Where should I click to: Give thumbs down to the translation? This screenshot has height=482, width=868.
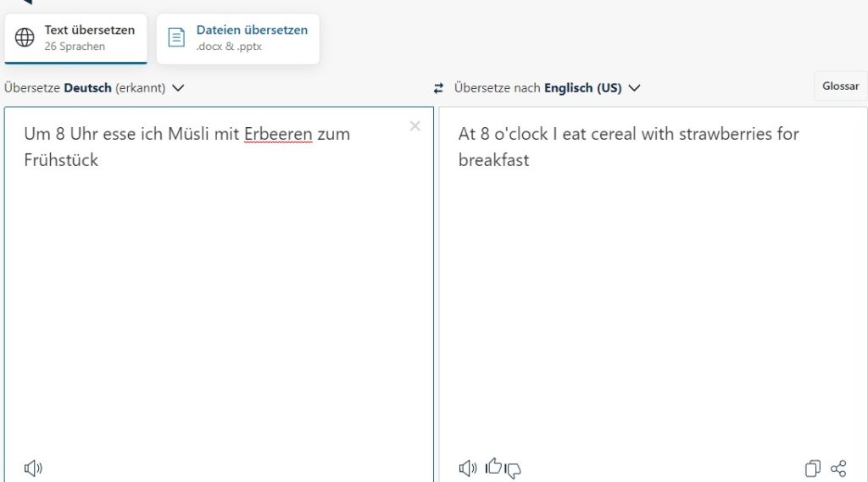[x=513, y=470]
